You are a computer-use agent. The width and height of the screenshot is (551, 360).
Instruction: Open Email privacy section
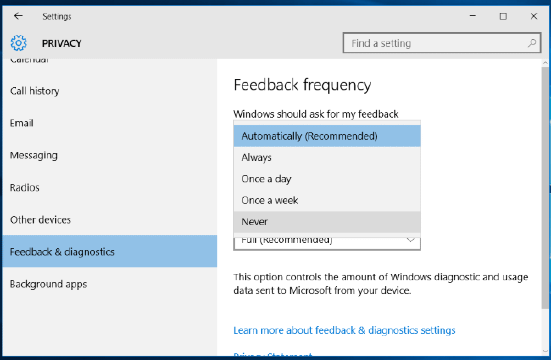(x=110, y=123)
